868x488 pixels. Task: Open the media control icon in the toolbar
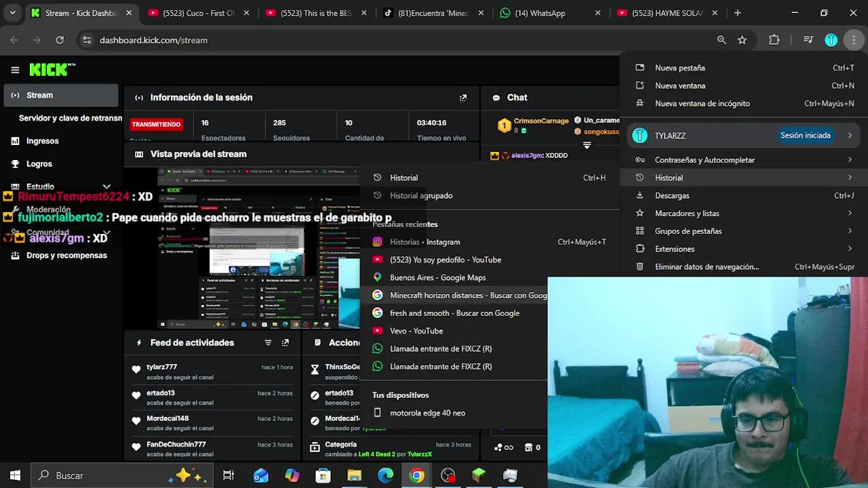tap(808, 40)
